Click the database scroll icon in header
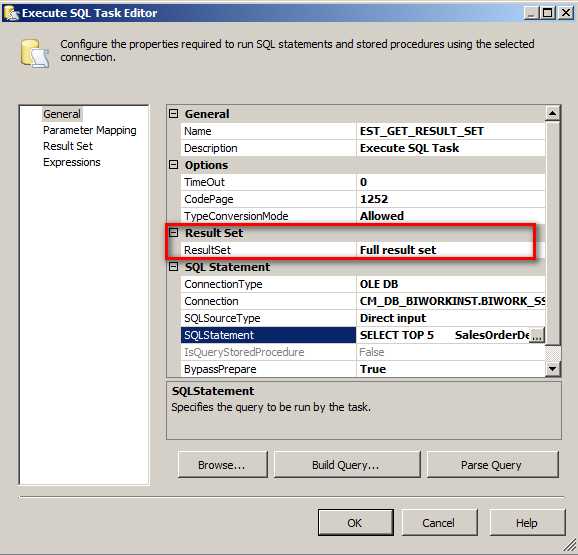 pyautogui.click(x=35, y=54)
